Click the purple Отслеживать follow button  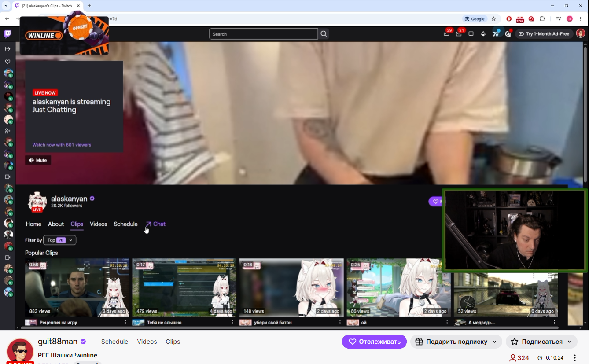374,342
